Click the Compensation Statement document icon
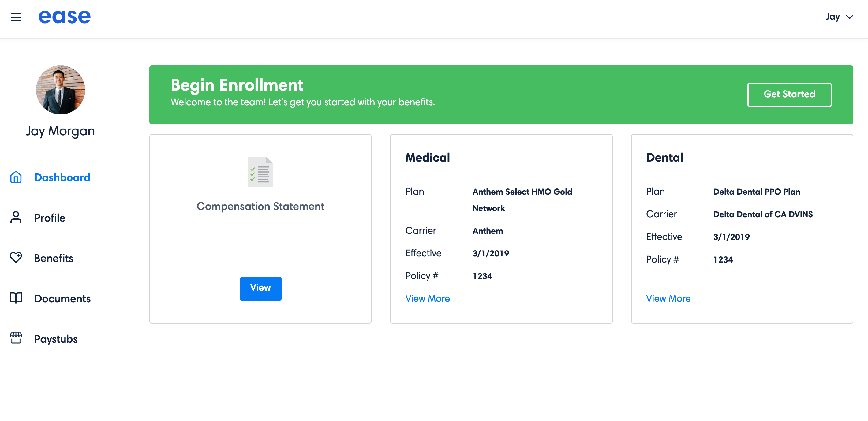 260,172
